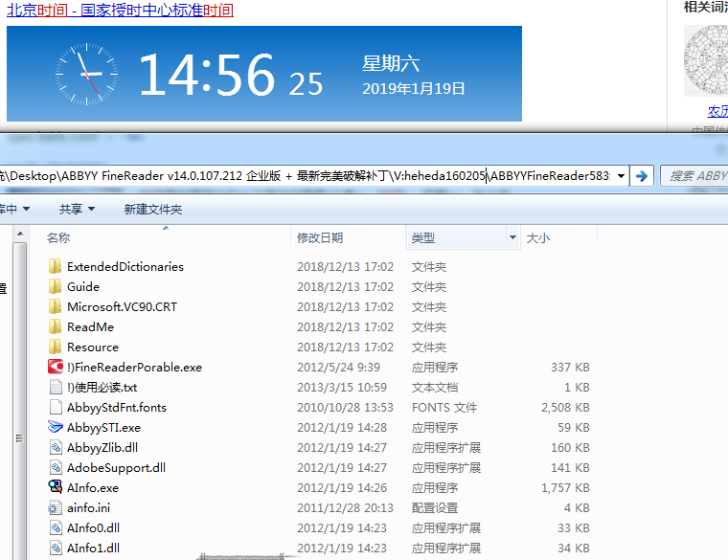728x560 pixels.
Task: Select the file name !)使用必读.txt
Action: 102,388
